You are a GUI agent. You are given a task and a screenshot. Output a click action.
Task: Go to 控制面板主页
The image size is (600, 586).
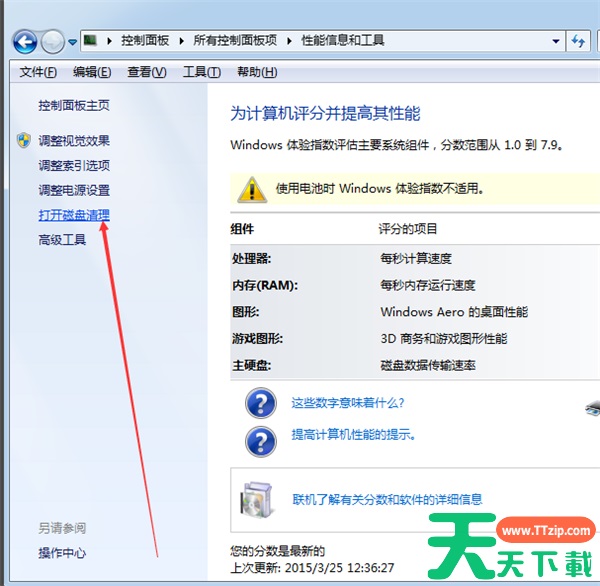(x=74, y=105)
